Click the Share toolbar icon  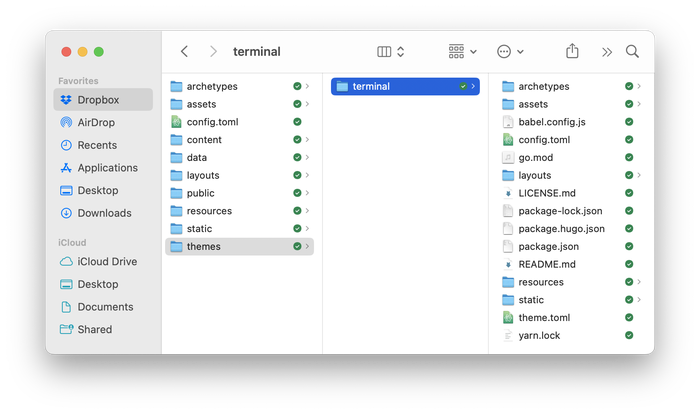pyautogui.click(x=572, y=51)
